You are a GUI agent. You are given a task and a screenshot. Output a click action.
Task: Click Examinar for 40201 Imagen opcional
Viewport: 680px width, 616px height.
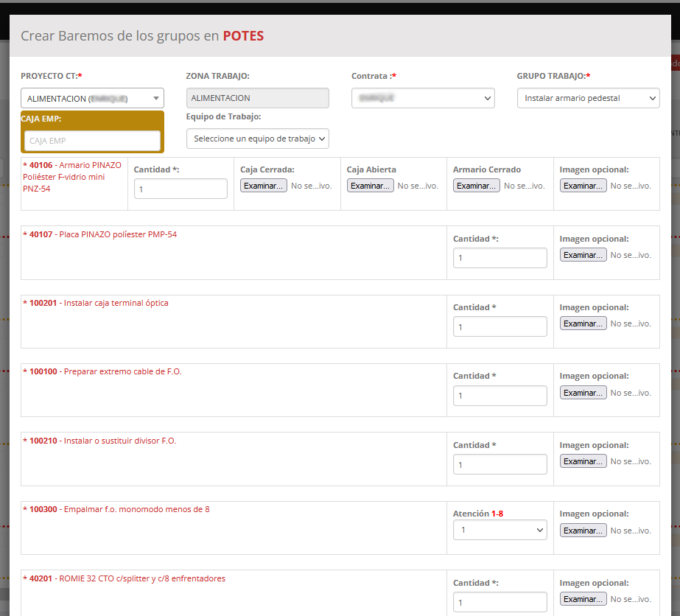583,599
